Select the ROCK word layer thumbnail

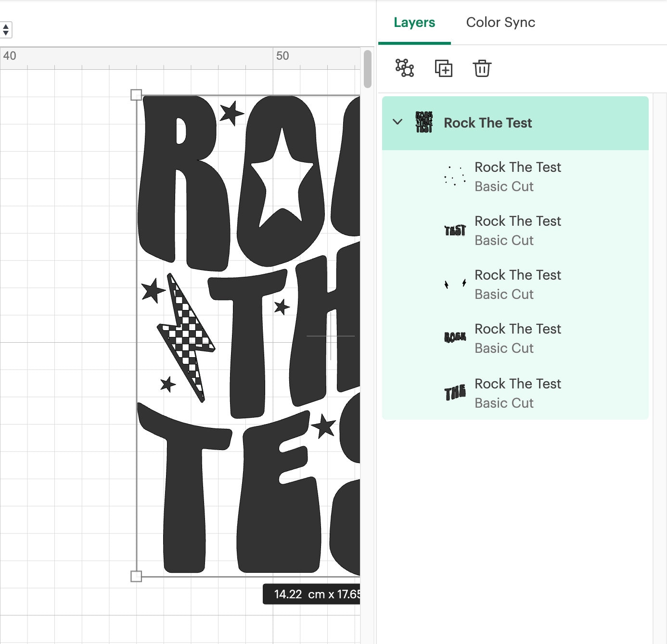pos(454,337)
